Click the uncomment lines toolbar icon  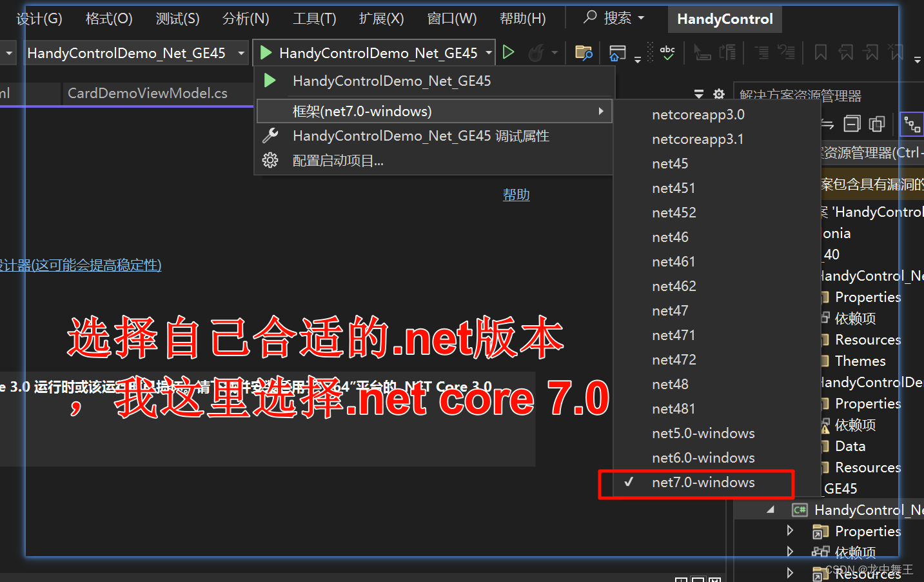click(x=786, y=52)
